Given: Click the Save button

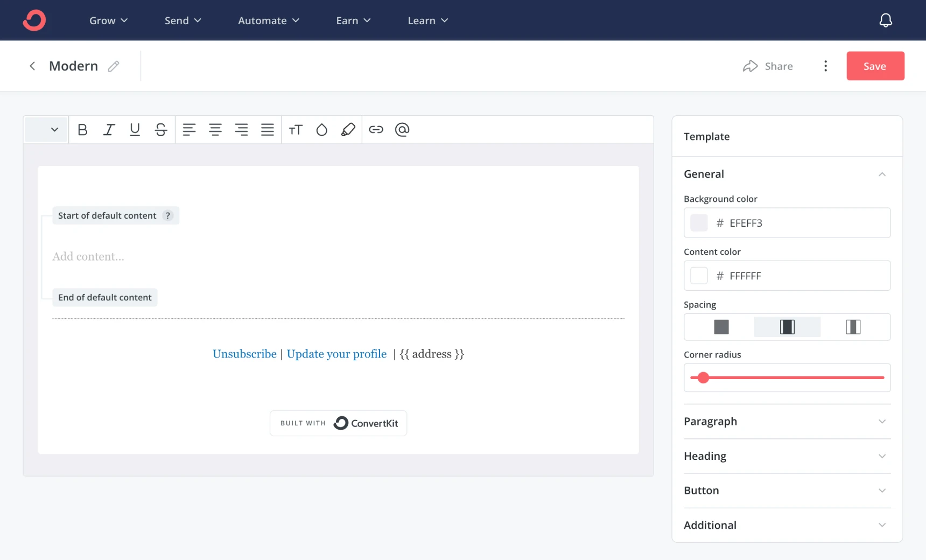Looking at the screenshot, I should [x=875, y=66].
